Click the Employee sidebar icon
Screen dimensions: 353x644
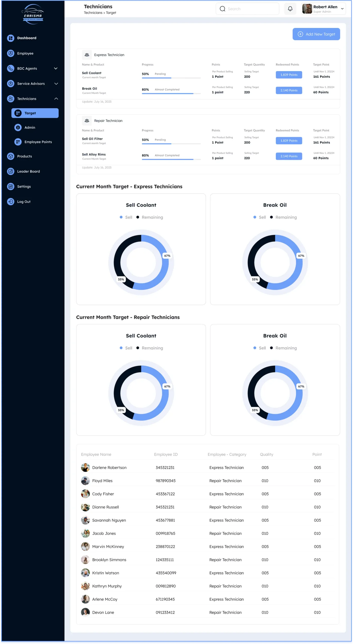(x=11, y=53)
